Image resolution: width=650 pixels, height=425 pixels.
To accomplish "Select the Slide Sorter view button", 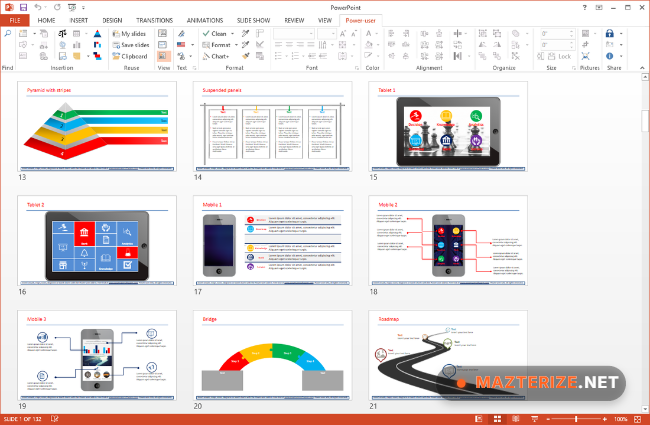I will [497, 419].
